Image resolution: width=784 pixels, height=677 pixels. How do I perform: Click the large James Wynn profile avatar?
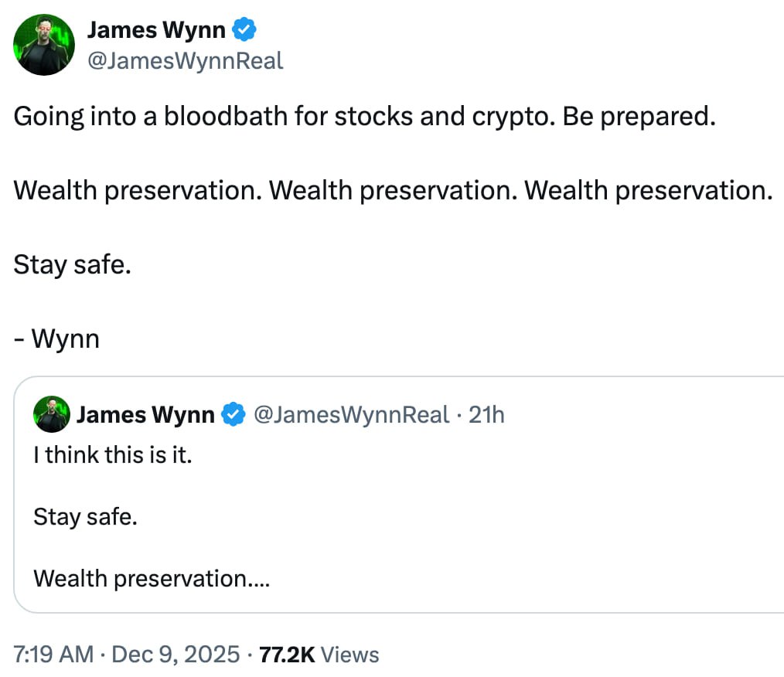(44, 45)
